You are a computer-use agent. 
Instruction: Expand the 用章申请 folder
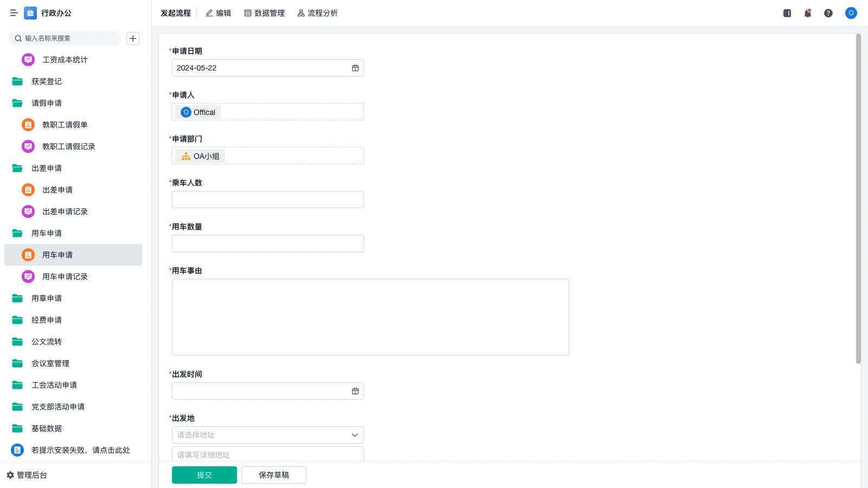click(73, 298)
